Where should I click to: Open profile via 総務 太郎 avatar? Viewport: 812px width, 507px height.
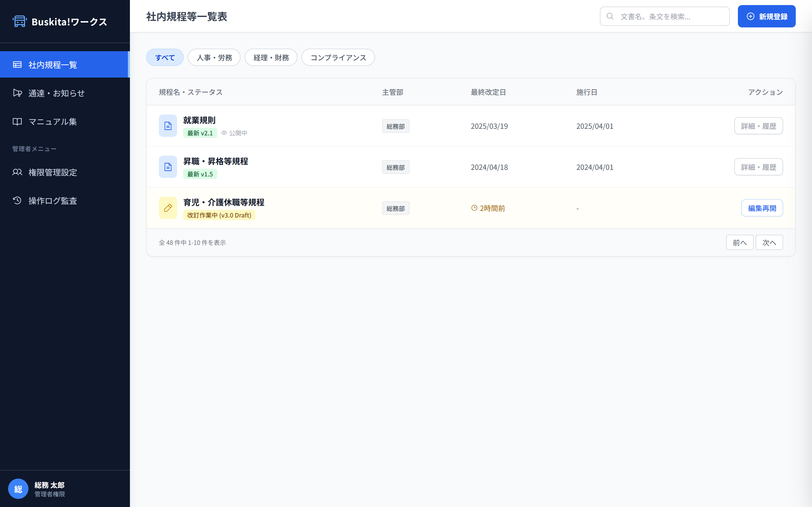pyautogui.click(x=18, y=488)
